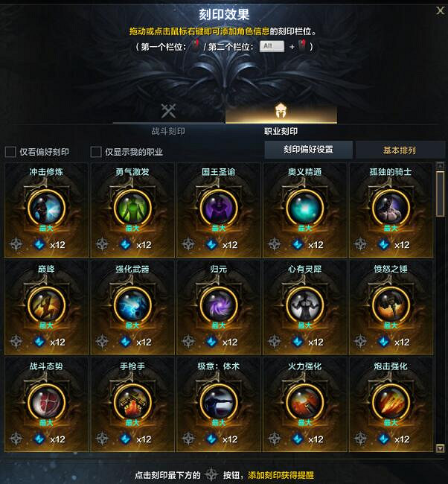Toggle 仅显示我的职业 checkbox
Viewport: 448px width, 484px height.
[96, 152]
